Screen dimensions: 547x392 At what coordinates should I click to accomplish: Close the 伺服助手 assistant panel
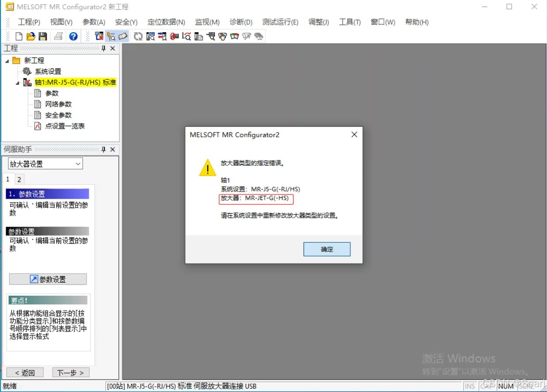[113, 150]
